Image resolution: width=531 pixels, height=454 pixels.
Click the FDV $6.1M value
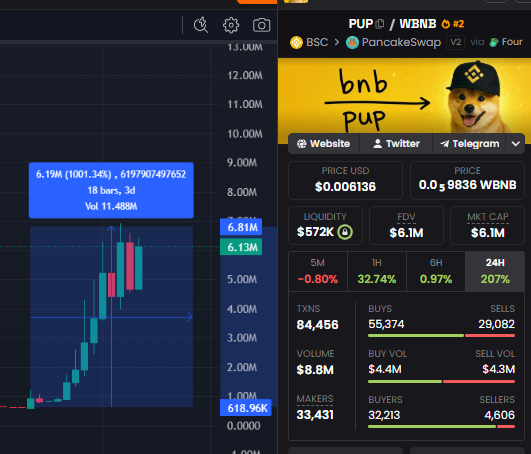point(406,233)
